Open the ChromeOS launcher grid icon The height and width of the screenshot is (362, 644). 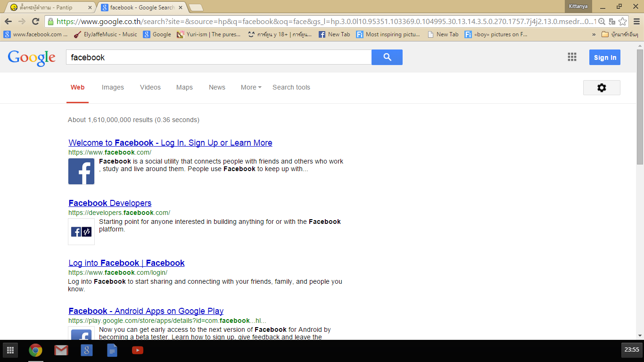pos(10,350)
